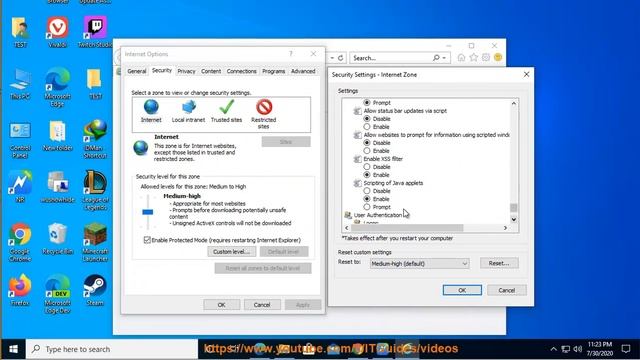The image size is (640, 360).
Task: Click the Internet Explorer smiley feedback icon
Action: point(498,58)
